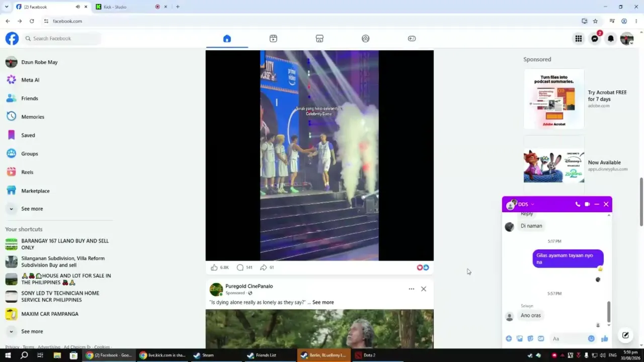This screenshot has height=362, width=644.
Task: Go to the Home feed tab
Action: tap(227, 39)
